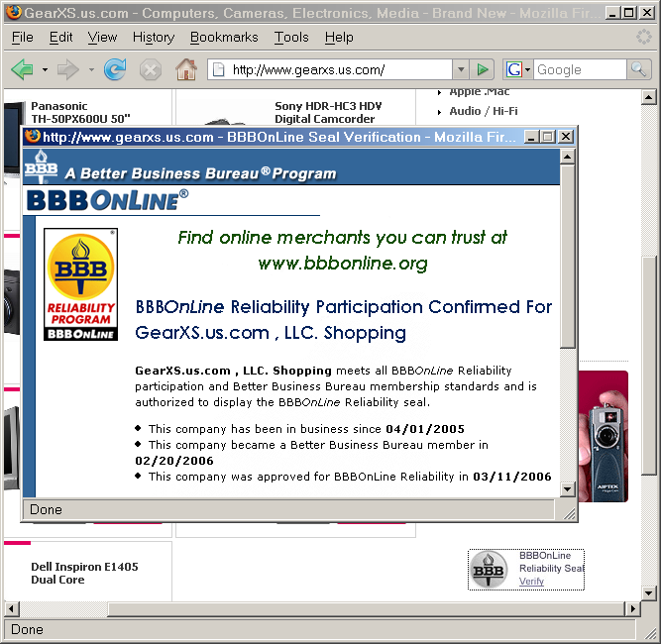Click horizontal scrollbar right arrow
The image size is (661, 644).
click(x=632, y=608)
